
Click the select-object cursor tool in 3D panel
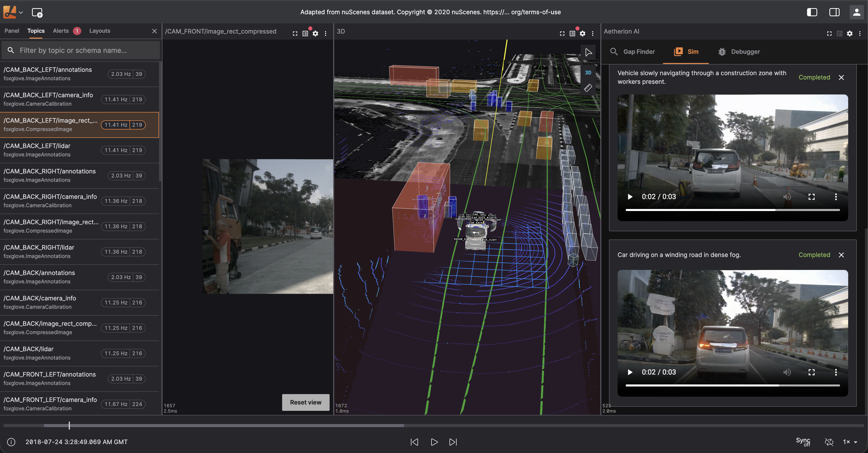coord(588,53)
